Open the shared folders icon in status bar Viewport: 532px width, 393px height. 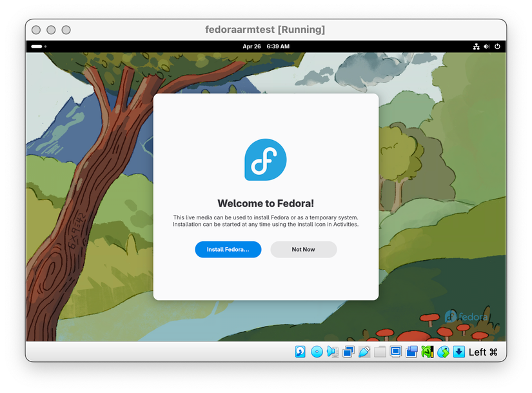(x=379, y=352)
